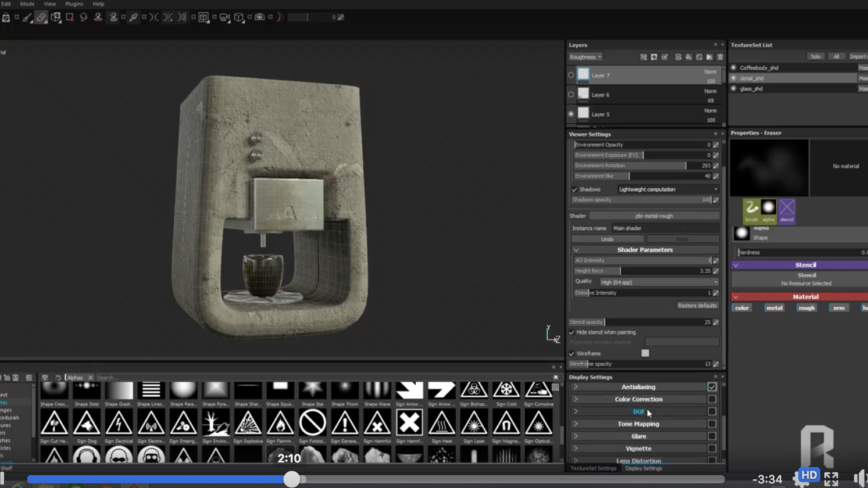Viewport: 868px width, 488px height.
Task: Toggle the Shadows checkbox
Action: coord(574,189)
